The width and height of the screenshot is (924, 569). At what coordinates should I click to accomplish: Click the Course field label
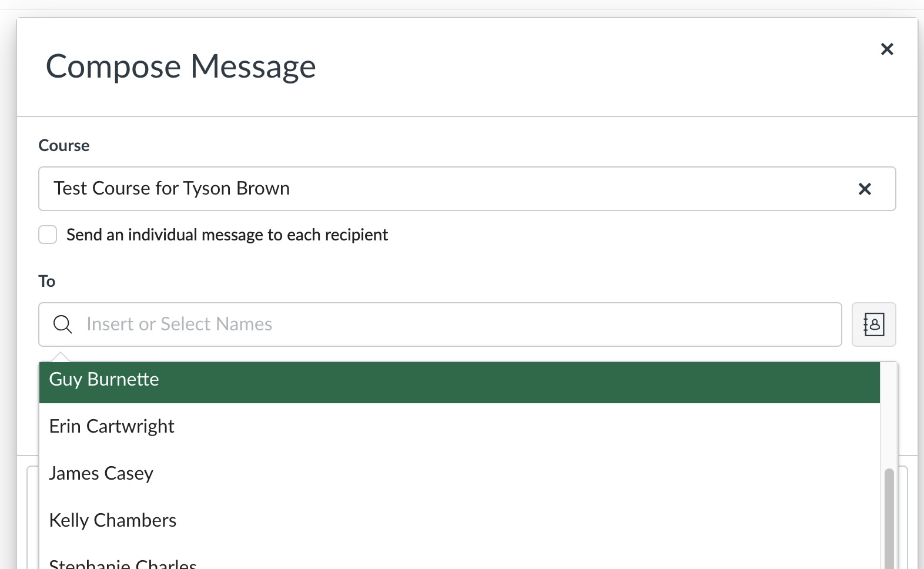(64, 146)
